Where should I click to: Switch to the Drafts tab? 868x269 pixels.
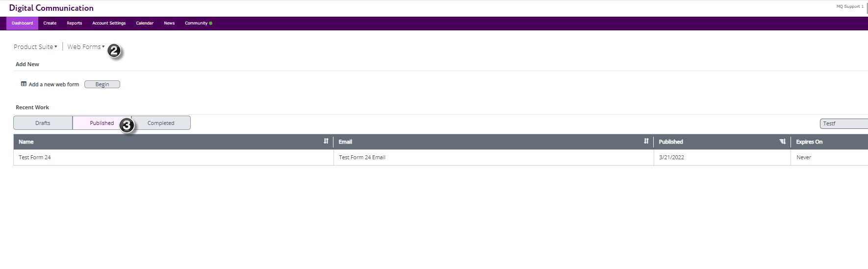tap(43, 123)
